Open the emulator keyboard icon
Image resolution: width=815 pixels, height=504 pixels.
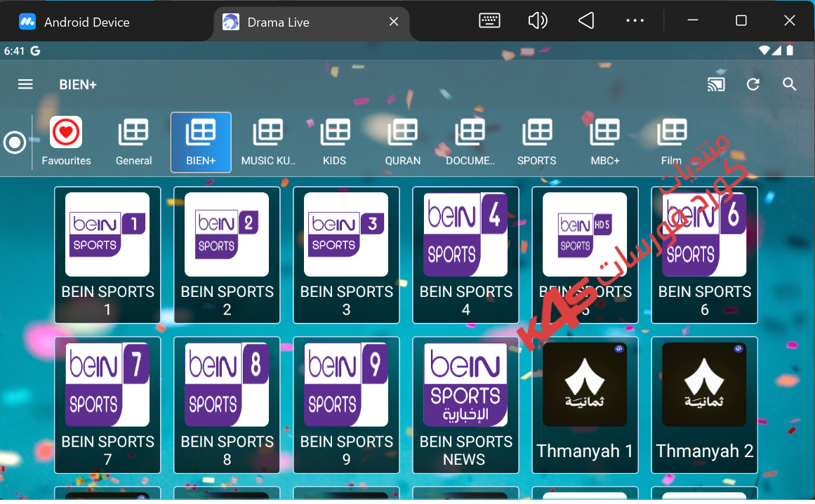point(489,21)
